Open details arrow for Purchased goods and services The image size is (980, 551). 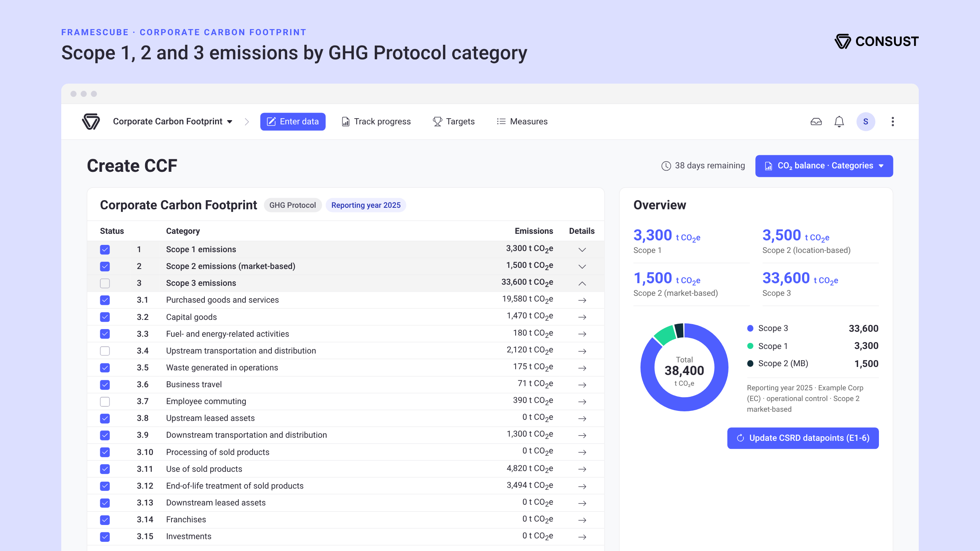coord(582,300)
